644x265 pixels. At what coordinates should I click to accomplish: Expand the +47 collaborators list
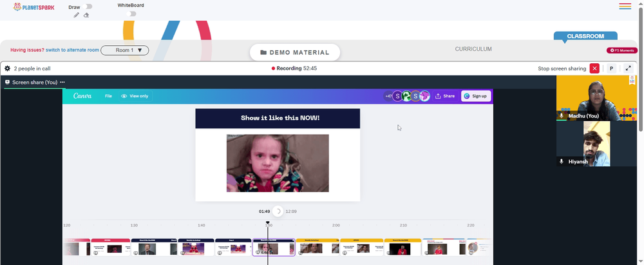click(x=388, y=96)
